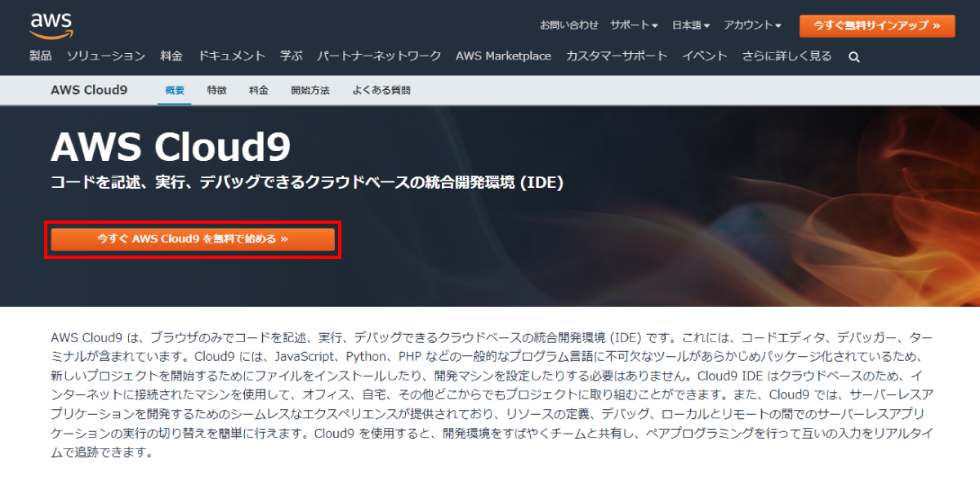
Task: Switch to the 特徴 tab
Action: pyautogui.click(x=217, y=90)
